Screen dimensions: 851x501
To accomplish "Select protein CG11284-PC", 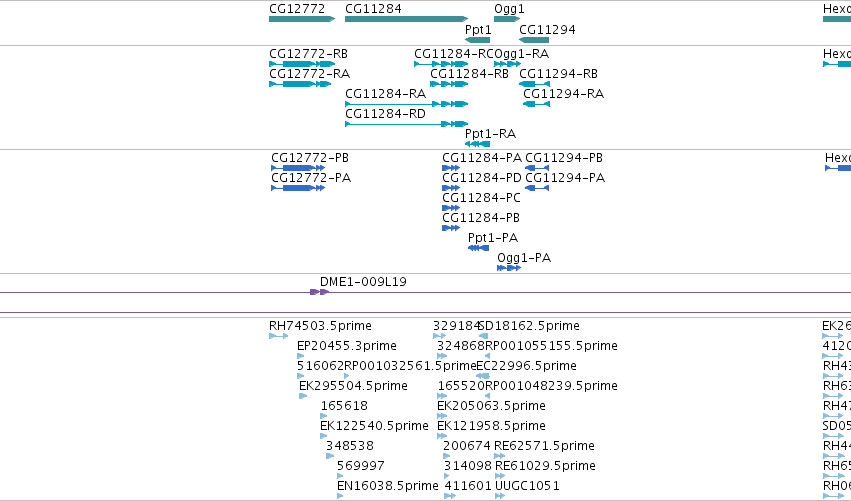I will [451, 208].
